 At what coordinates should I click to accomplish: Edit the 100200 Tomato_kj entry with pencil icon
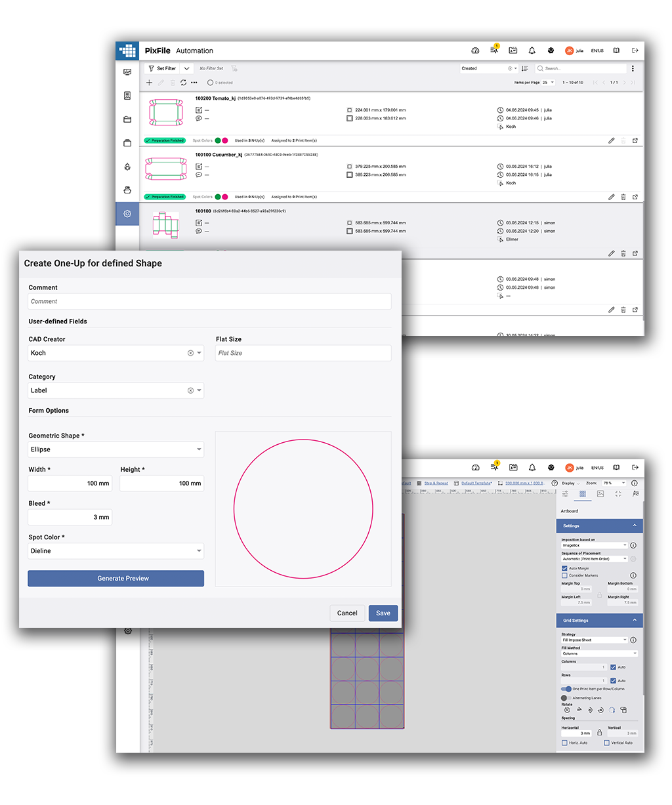pos(611,140)
